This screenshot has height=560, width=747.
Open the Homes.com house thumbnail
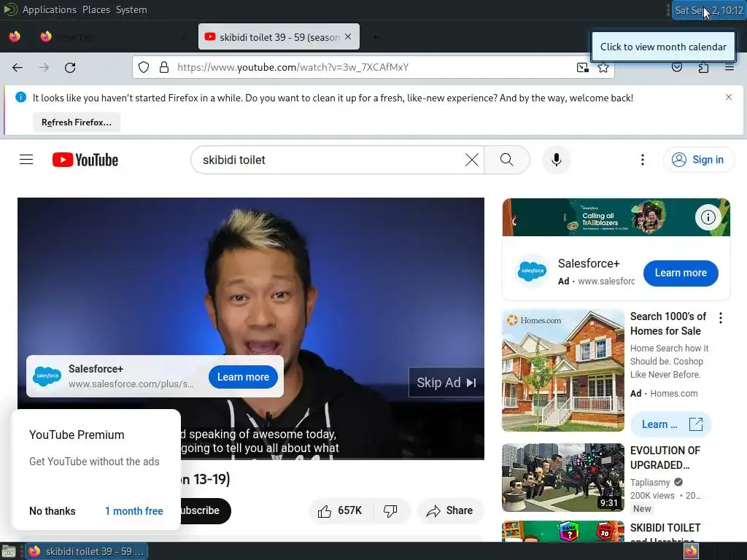pos(562,370)
